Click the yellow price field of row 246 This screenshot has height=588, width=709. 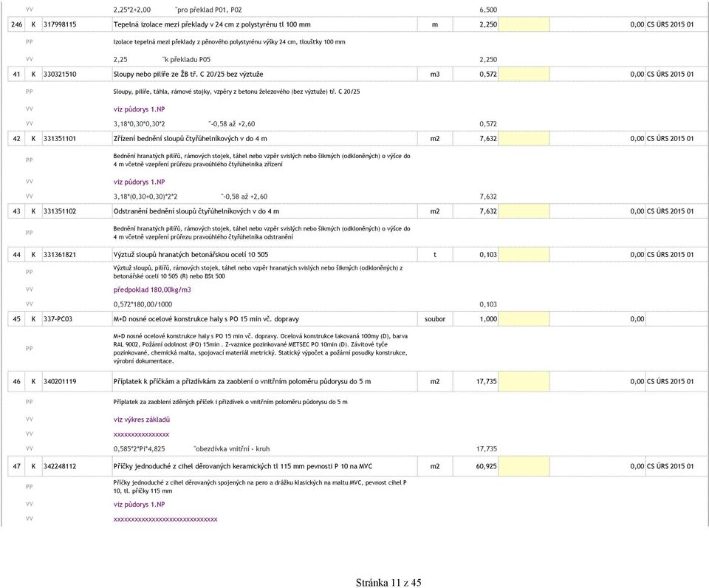[x=524, y=24]
